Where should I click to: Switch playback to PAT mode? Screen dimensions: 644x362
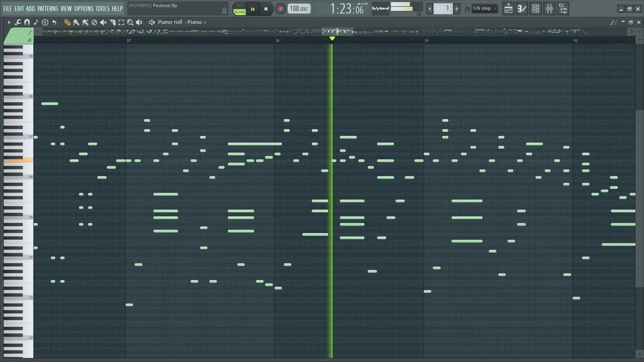[239, 6]
